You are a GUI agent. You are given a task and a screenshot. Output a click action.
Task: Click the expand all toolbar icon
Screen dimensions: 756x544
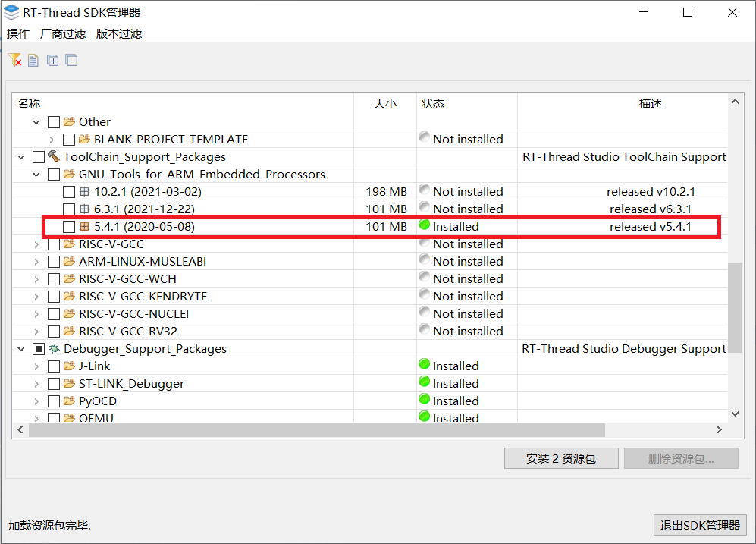52,60
